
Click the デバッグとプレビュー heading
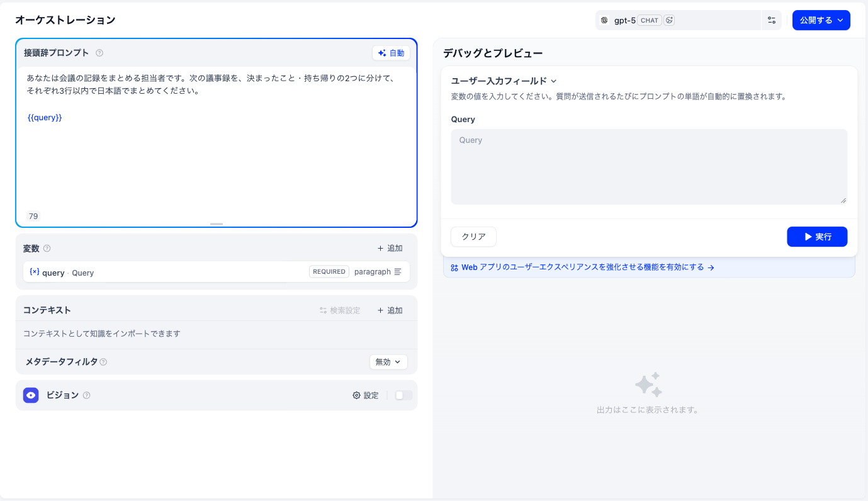[x=493, y=53]
